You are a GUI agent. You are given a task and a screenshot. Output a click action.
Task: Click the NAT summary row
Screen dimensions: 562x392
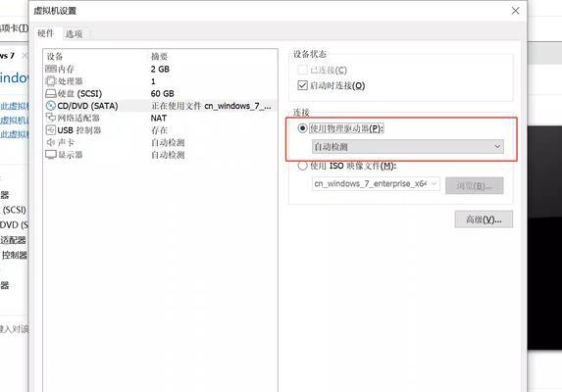click(160, 118)
